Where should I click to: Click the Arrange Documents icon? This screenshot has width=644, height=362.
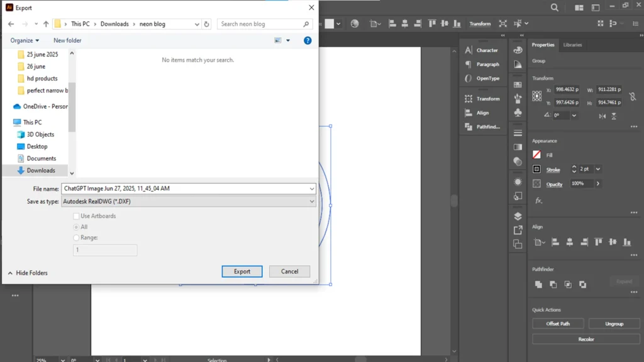[x=579, y=8]
